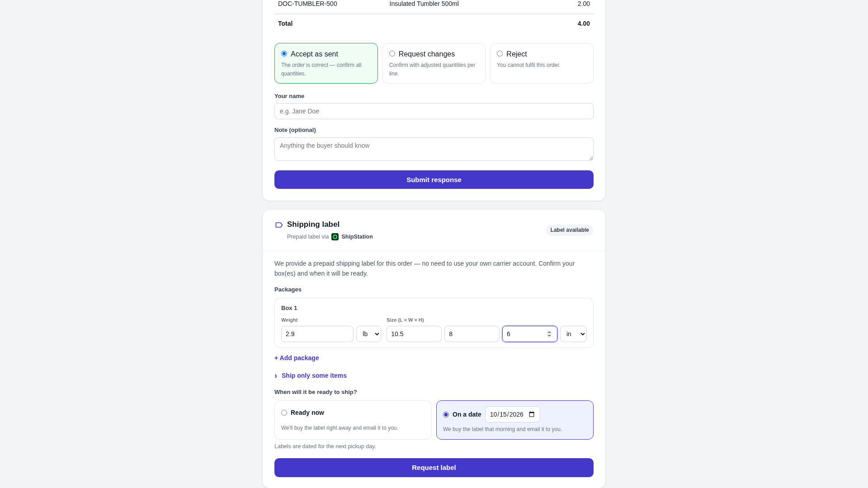The image size is (868, 488).
Task: Click the Label available status badge
Action: pyautogui.click(x=569, y=230)
